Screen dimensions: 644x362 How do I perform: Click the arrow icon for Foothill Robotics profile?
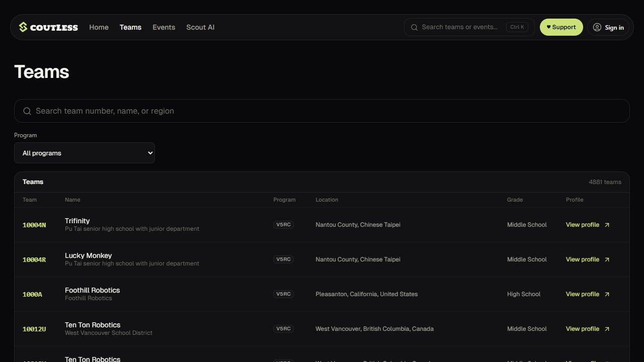[x=607, y=294]
